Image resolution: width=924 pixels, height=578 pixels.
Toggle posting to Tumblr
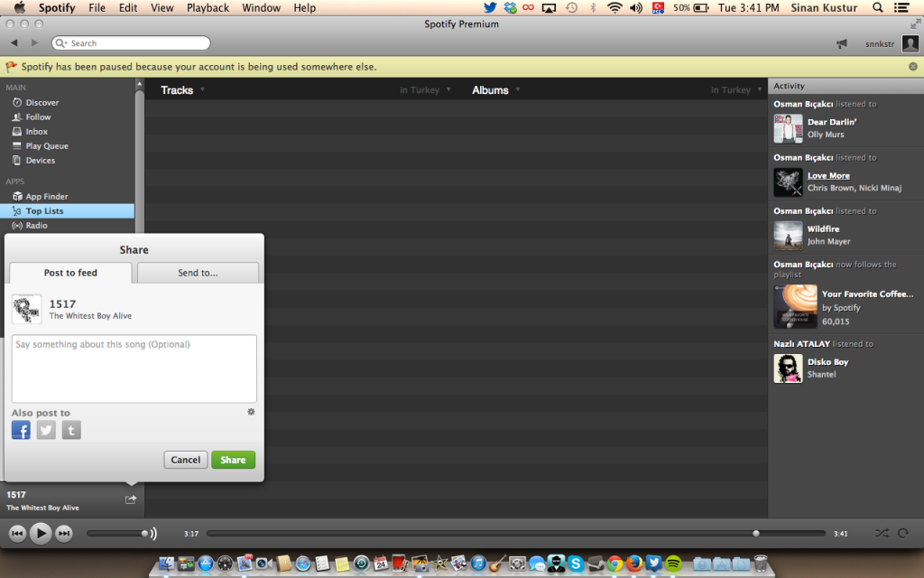71,430
